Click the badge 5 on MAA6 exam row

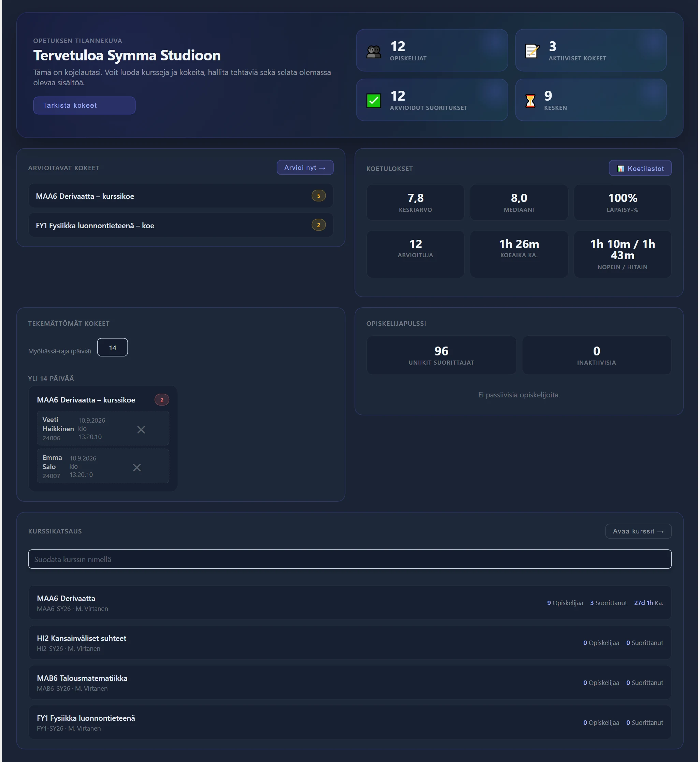point(319,196)
